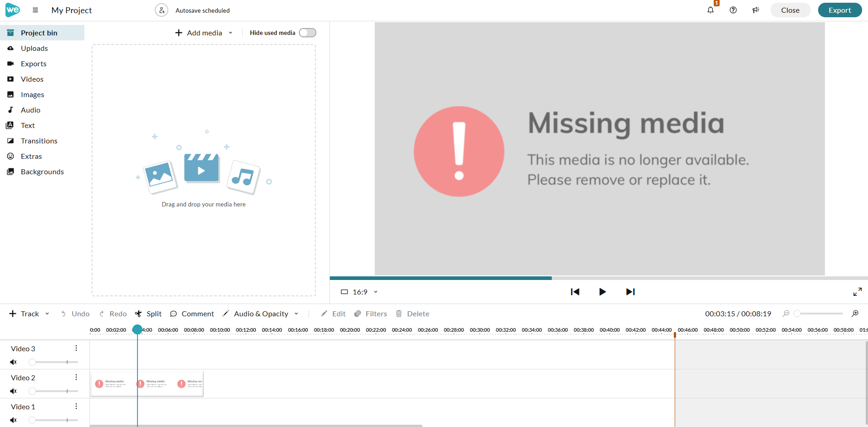Open the hamburger main menu

point(35,10)
